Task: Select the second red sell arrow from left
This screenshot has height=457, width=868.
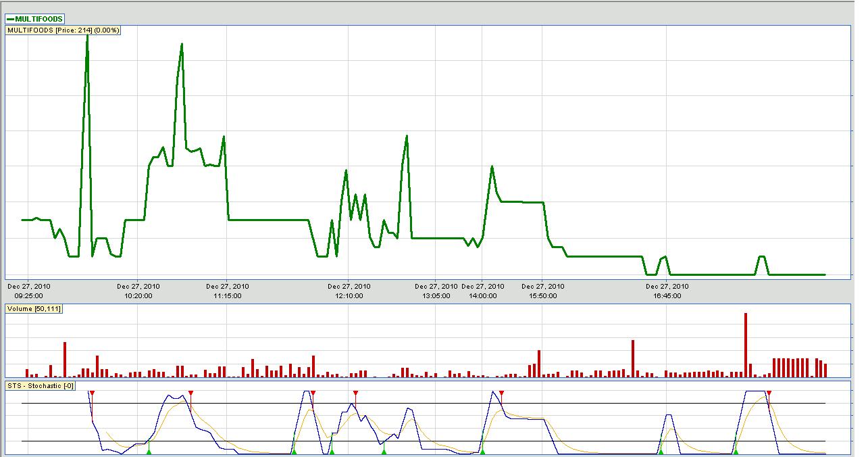Action: [x=191, y=393]
